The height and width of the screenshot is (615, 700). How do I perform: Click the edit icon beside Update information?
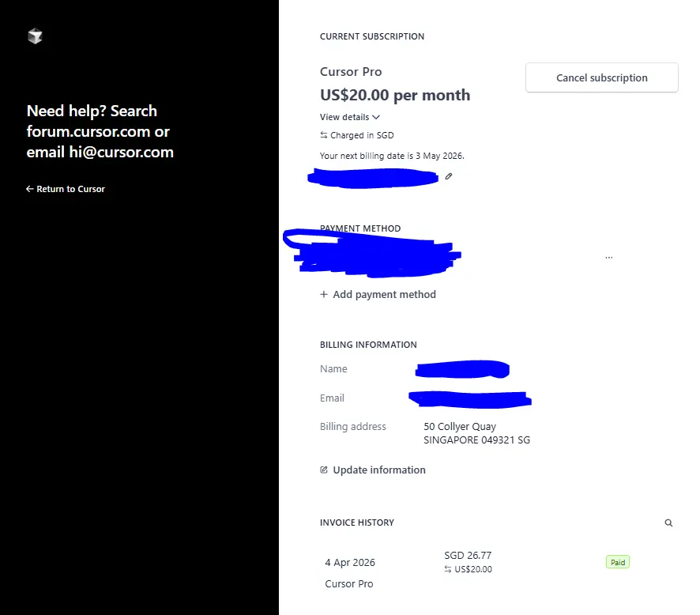pos(324,470)
